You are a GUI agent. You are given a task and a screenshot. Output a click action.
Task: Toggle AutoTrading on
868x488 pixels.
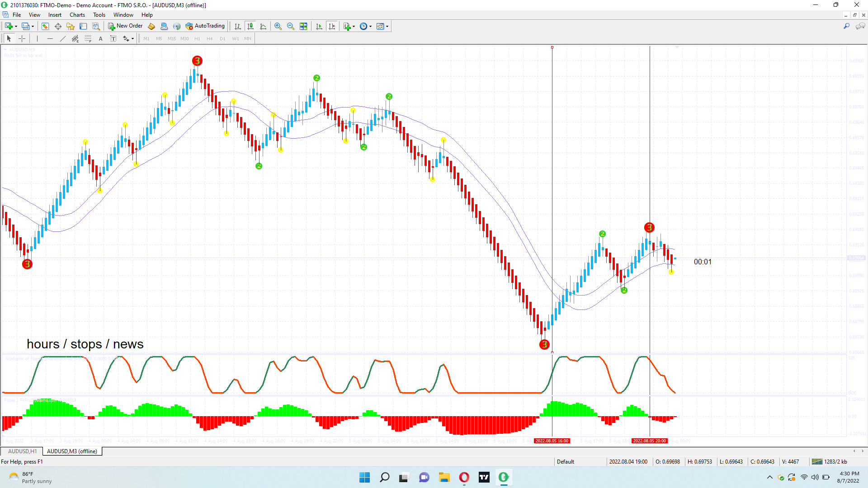[205, 26]
